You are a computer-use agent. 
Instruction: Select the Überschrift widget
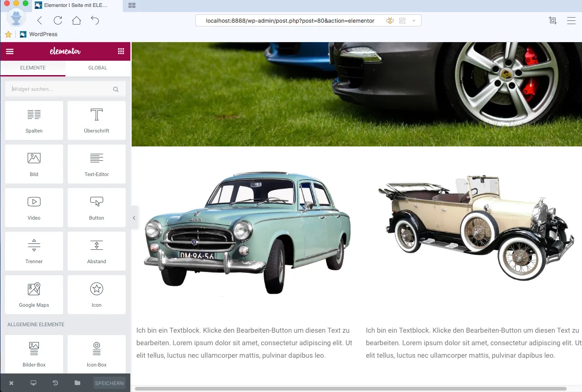click(x=96, y=120)
